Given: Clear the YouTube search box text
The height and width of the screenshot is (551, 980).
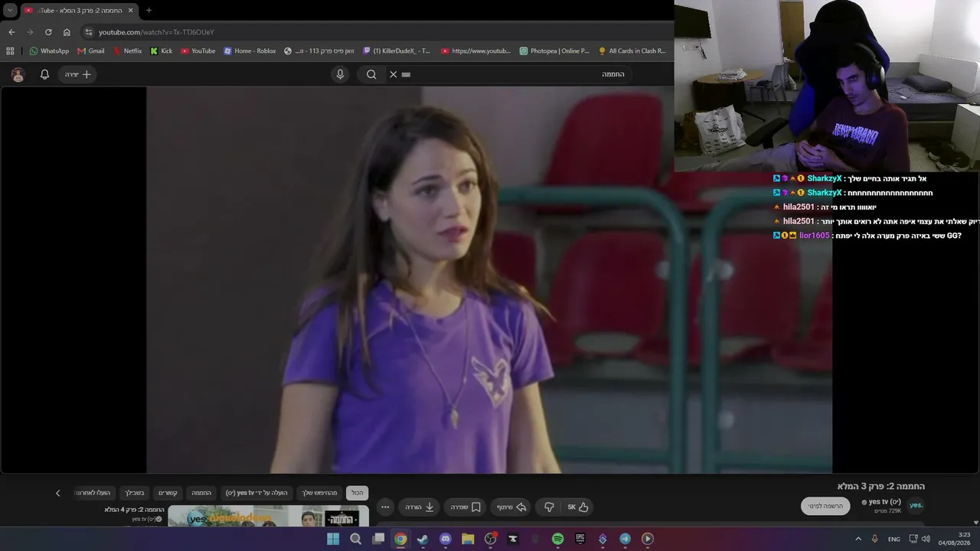Looking at the screenshot, I should click(x=393, y=74).
